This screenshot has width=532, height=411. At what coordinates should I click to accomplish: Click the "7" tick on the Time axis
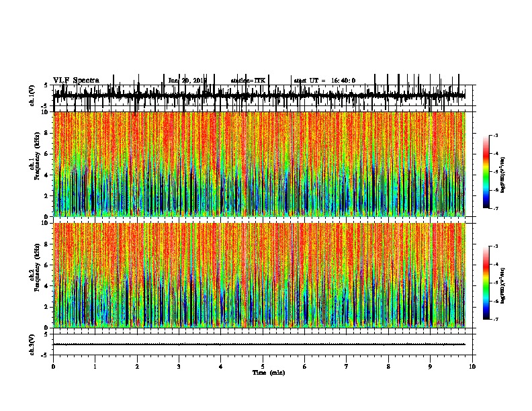[347, 367]
